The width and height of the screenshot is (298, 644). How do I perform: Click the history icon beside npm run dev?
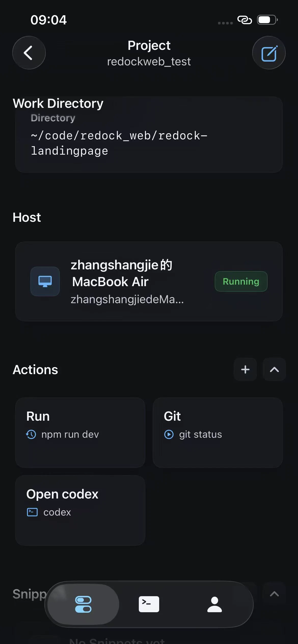31,434
